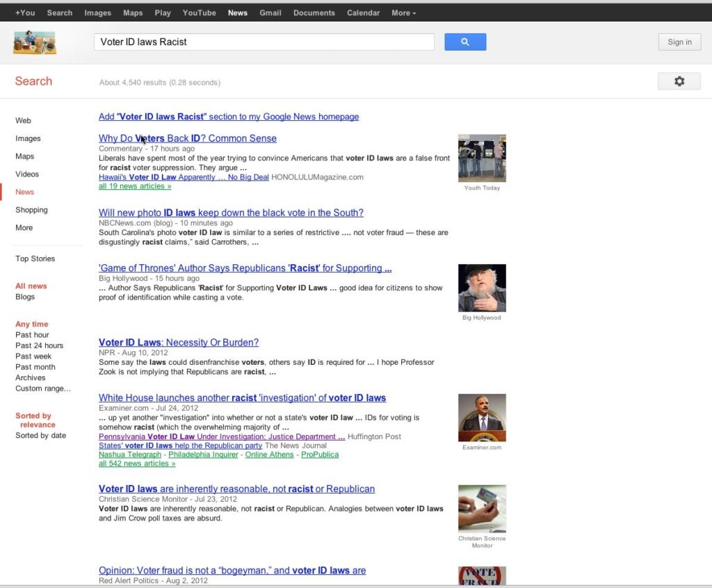This screenshot has height=588, width=712.
Task: Expand the More menu in top bar
Action: 404,13
